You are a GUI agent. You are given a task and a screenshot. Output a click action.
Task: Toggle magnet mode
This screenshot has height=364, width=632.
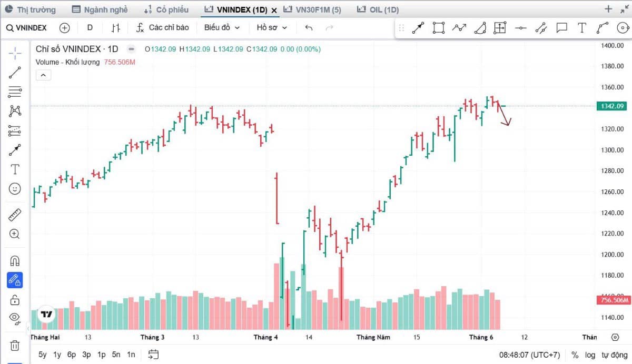[15, 260]
